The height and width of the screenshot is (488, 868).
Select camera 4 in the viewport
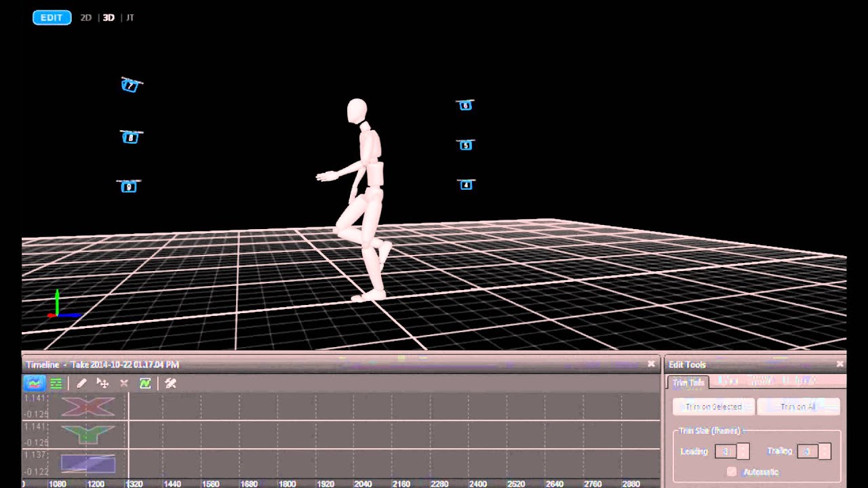point(466,184)
